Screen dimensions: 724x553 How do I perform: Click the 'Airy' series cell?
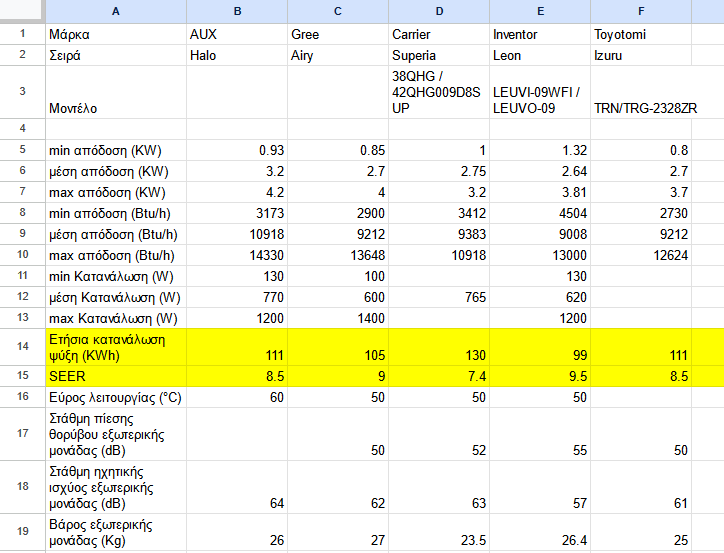[x=338, y=55]
